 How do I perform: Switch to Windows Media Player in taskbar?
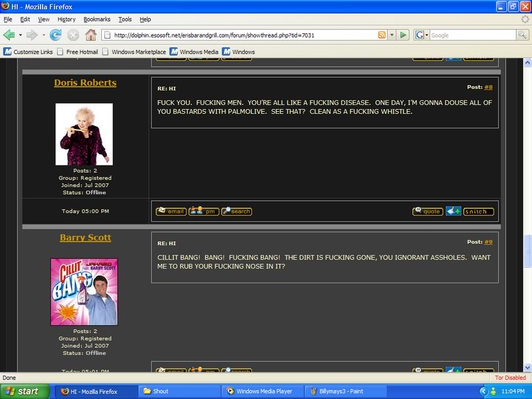click(262, 391)
